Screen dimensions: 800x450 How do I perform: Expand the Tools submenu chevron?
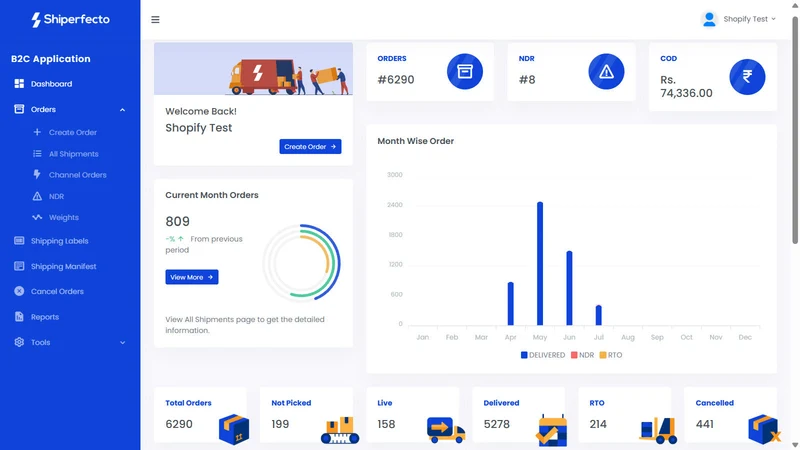[x=122, y=342]
